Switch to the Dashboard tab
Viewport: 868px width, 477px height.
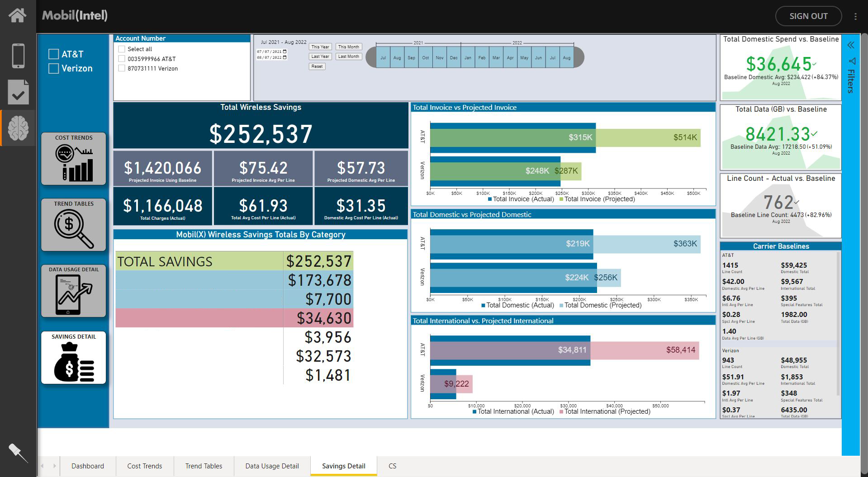pos(88,466)
